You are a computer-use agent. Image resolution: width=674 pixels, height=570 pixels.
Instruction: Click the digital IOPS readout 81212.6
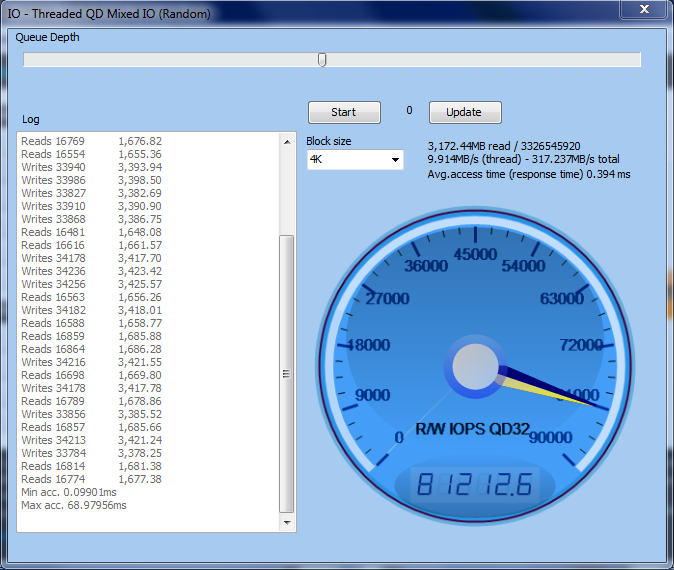[475, 487]
